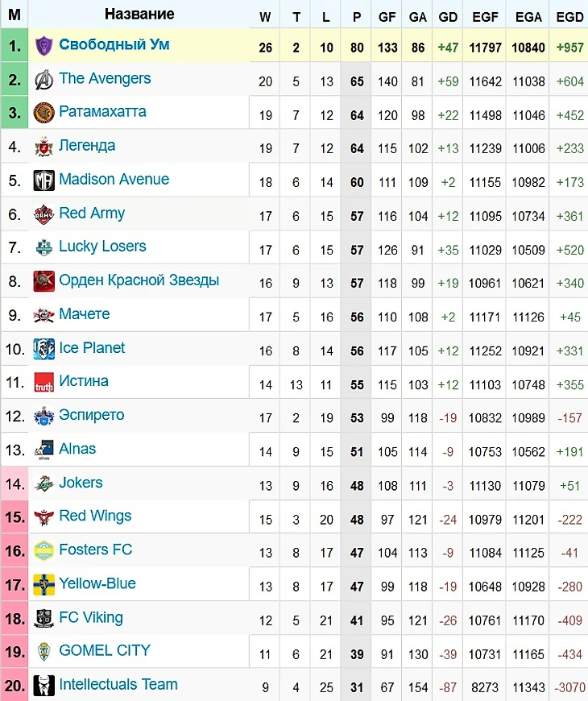Click the Ратамахатта team emblem
The image size is (588, 701).
(x=43, y=113)
